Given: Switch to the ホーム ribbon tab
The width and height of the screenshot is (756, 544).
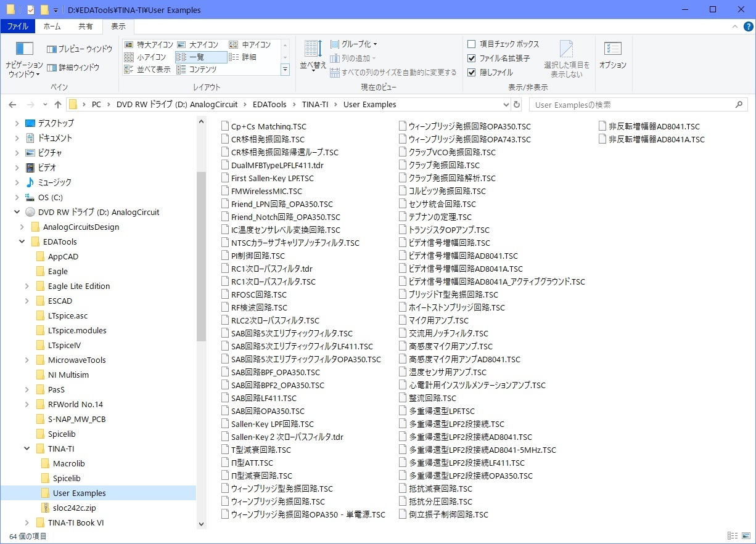Looking at the screenshot, I should tap(52, 26).
